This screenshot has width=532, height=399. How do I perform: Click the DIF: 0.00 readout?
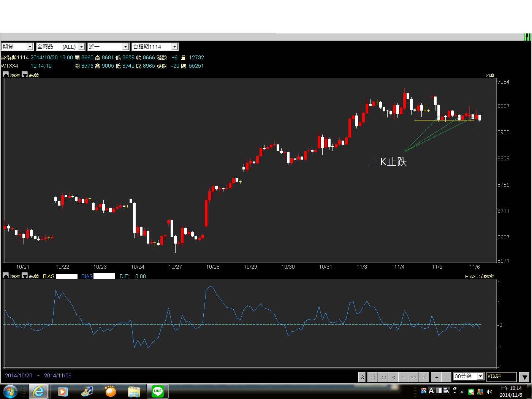133,276
